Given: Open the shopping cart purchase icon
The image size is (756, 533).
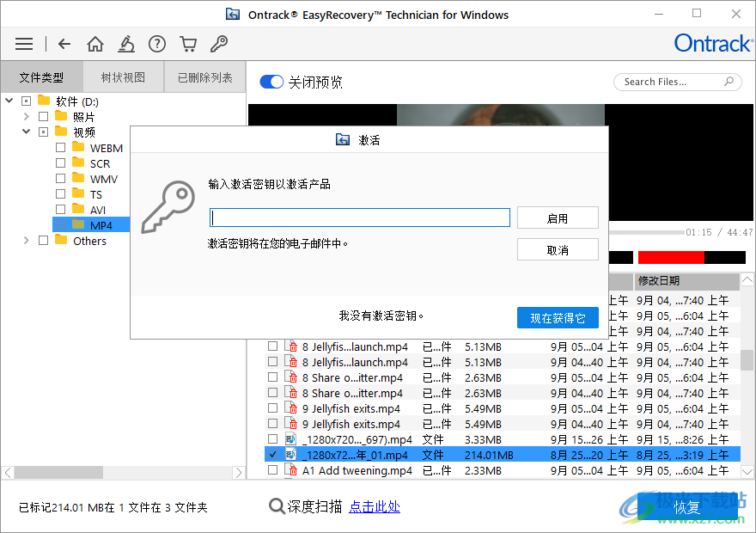Looking at the screenshot, I should point(188,44).
